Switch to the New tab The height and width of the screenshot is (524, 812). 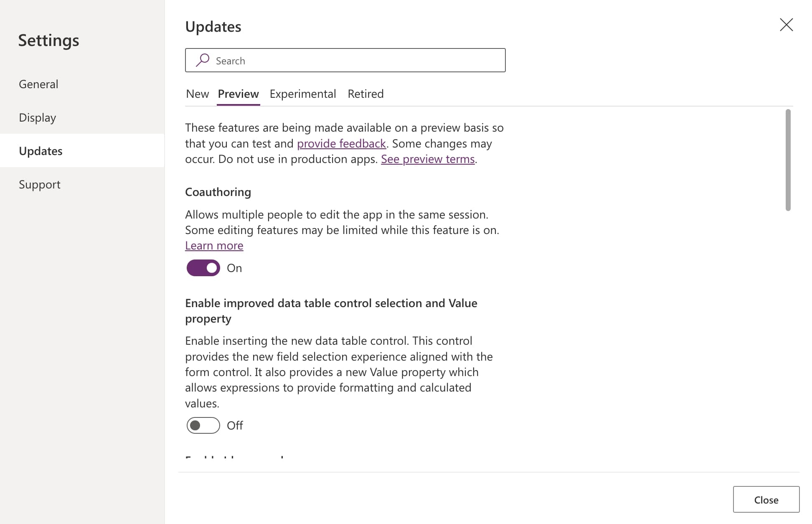pos(197,94)
